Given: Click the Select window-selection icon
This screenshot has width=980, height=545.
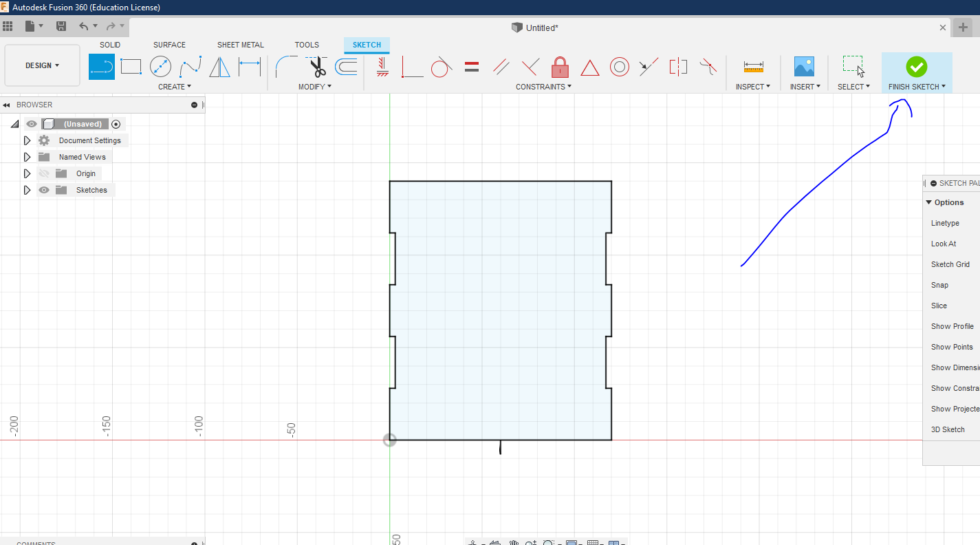Looking at the screenshot, I should (853, 66).
